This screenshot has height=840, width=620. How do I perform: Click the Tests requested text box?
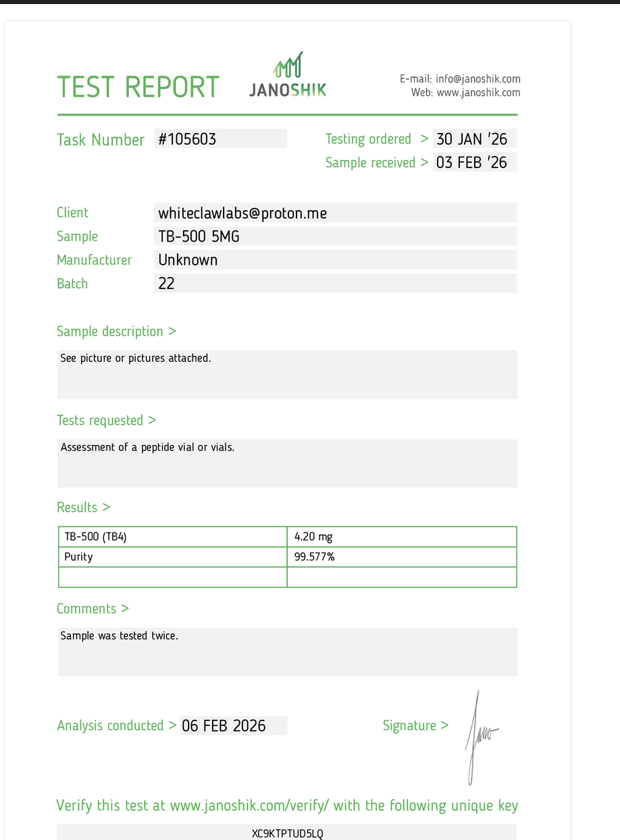(287, 463)
